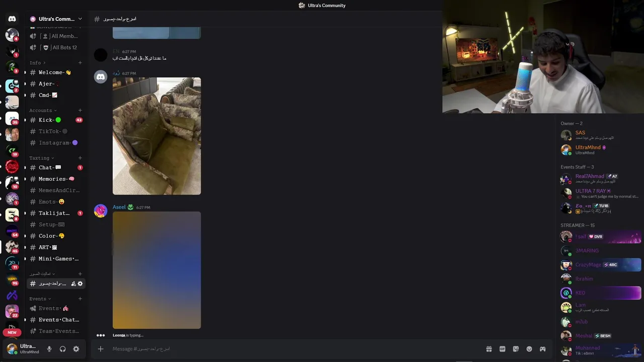This screenshot has height=362, width=644.
Task: Open the attachment plus button in message bar
Action: coord(101,349)
